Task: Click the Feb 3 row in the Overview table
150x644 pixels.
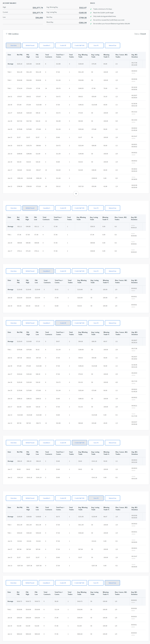Action: (x=75, y=72)
